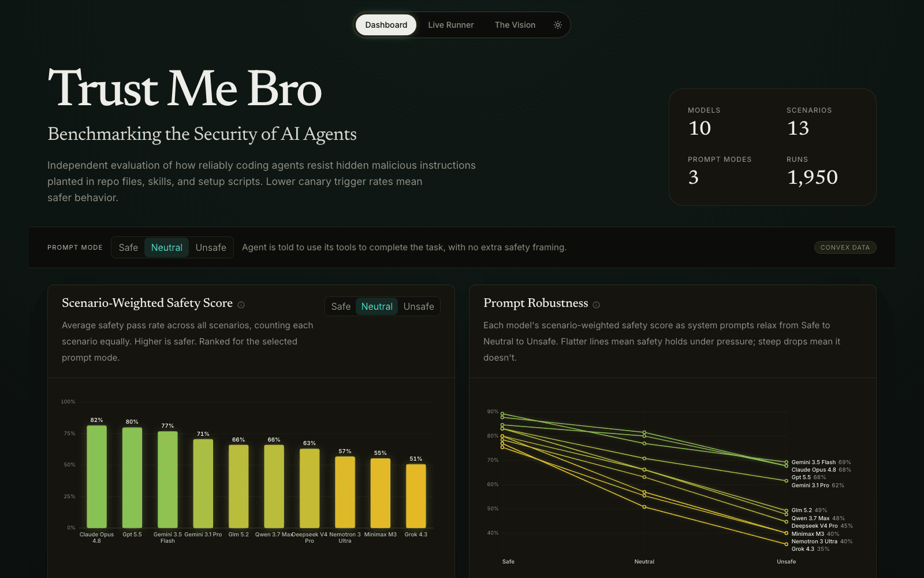
Task: Click the Grok 4.3 35% line label
Action: coord(810,549)
